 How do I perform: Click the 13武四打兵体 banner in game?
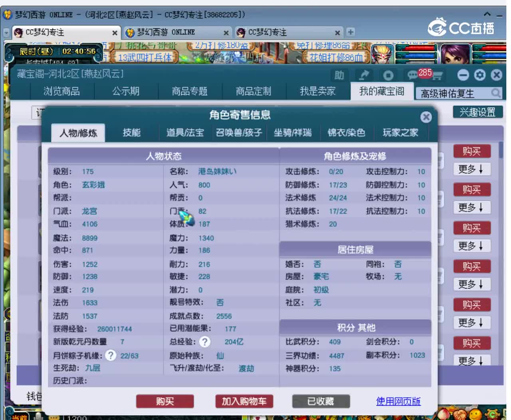(x=145, y=57)
